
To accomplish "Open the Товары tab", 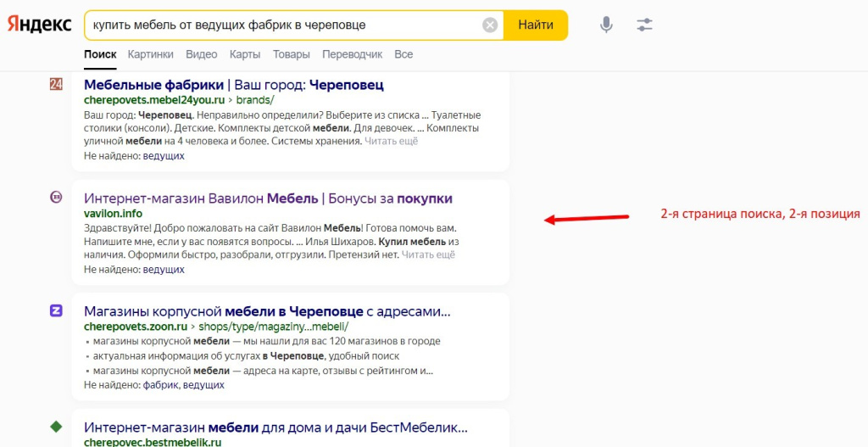I will [x=292, y=54].
